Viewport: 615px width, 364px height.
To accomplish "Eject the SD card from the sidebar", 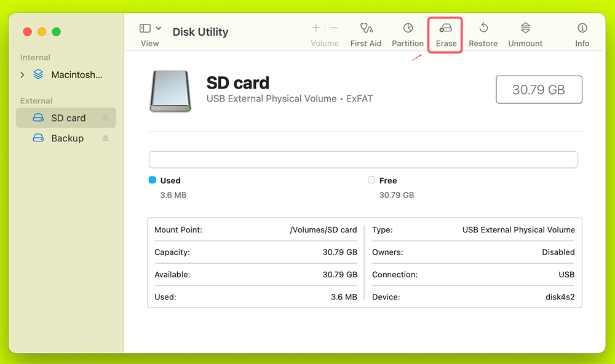I will pyautogui.click(x=106, y=117).
